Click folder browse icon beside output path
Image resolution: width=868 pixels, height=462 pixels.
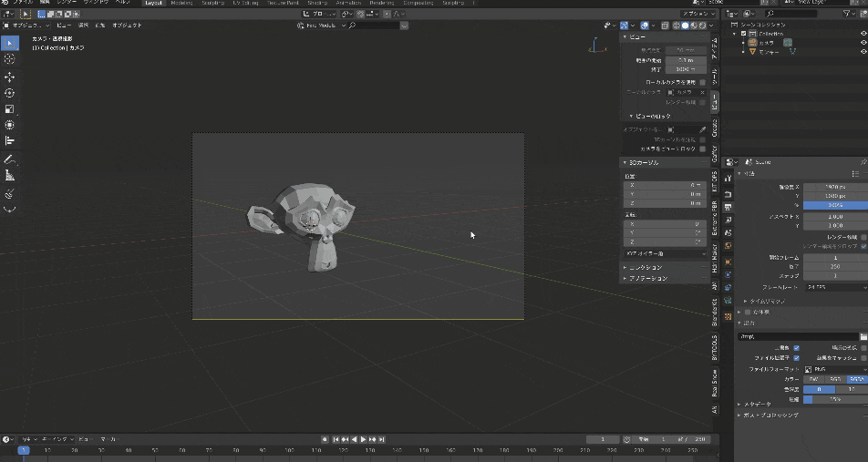point(863,336)
